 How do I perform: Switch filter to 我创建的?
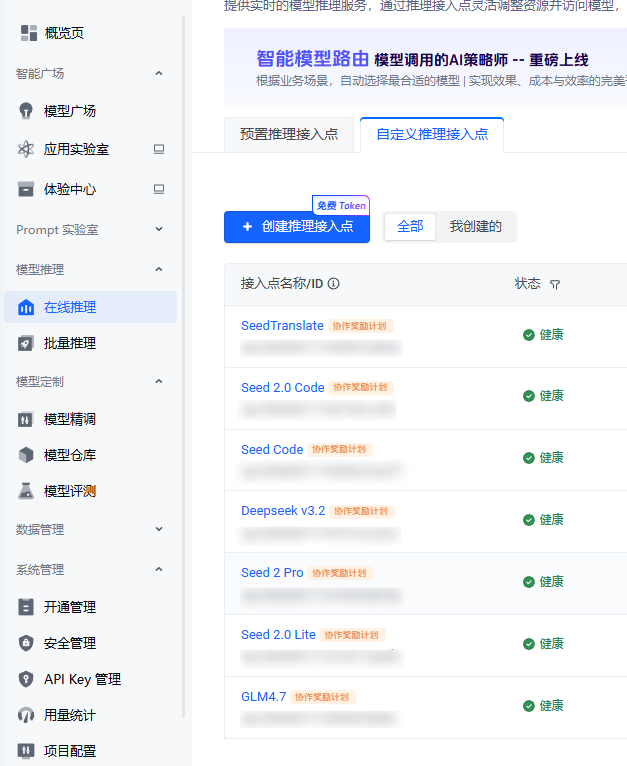pos(475,227)
